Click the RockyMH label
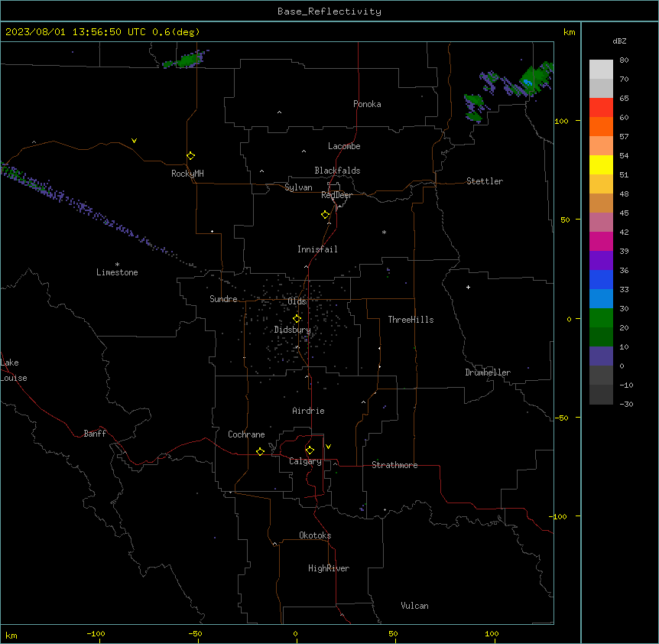The image size is (659, 644). tap(187, 174)
